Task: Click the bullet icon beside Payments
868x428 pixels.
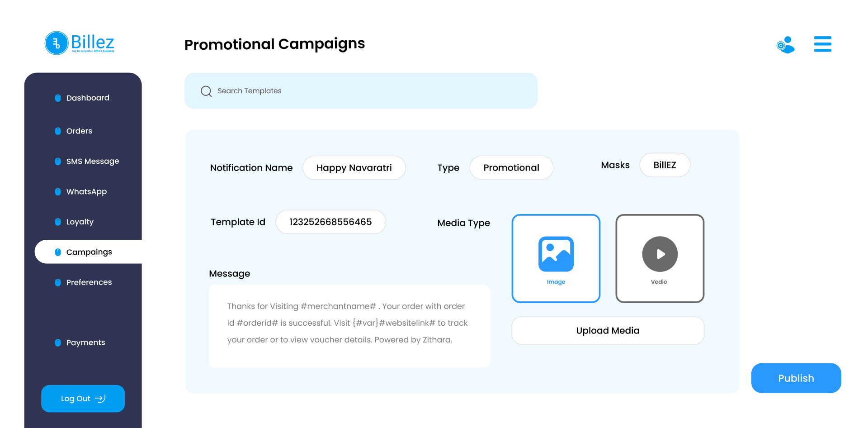Action: pyautogui.click(x=58, y=342)
